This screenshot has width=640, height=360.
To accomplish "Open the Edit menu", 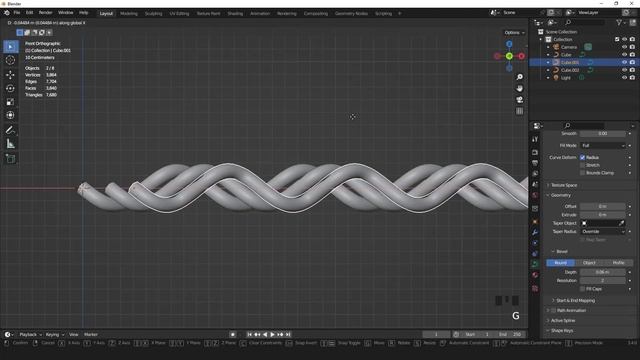I will tap(29, 13).
